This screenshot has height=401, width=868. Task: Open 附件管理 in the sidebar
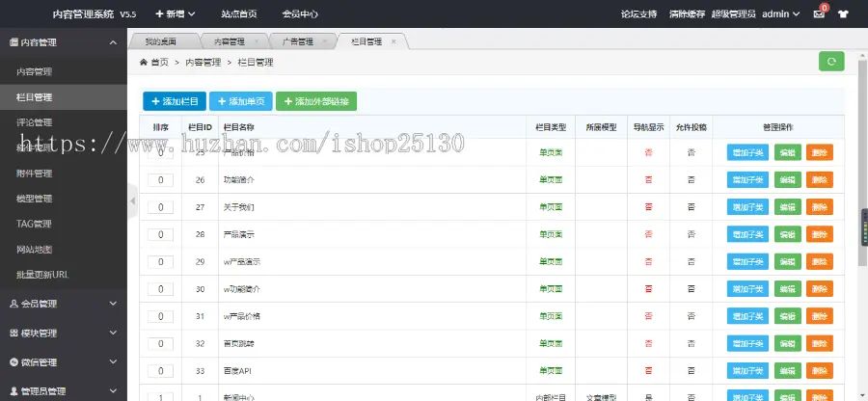[x=35, y=174]
